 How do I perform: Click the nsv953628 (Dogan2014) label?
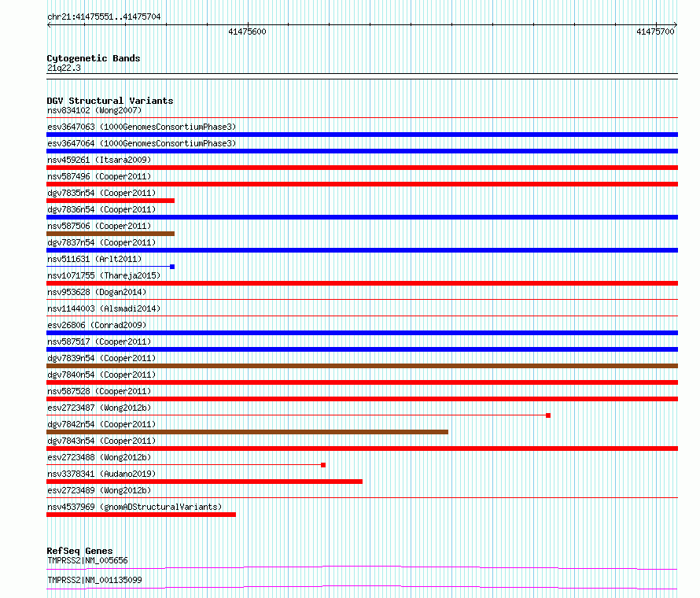(x=97, y=292)
